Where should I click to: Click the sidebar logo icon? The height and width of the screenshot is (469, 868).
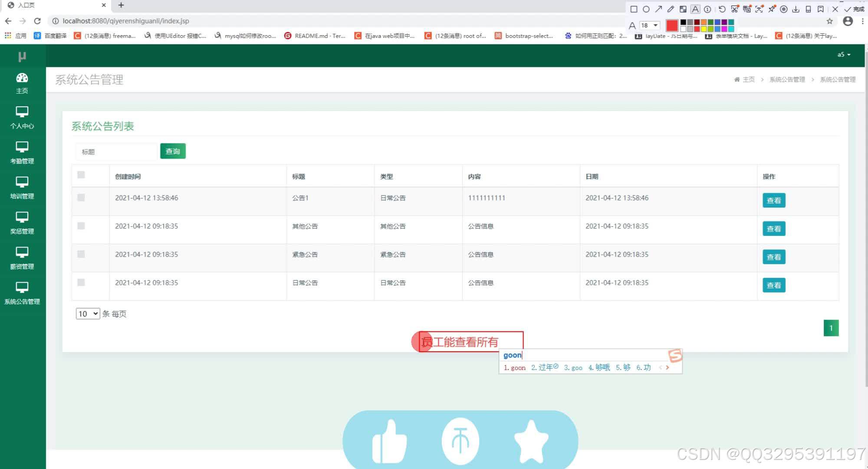[22, 56]
